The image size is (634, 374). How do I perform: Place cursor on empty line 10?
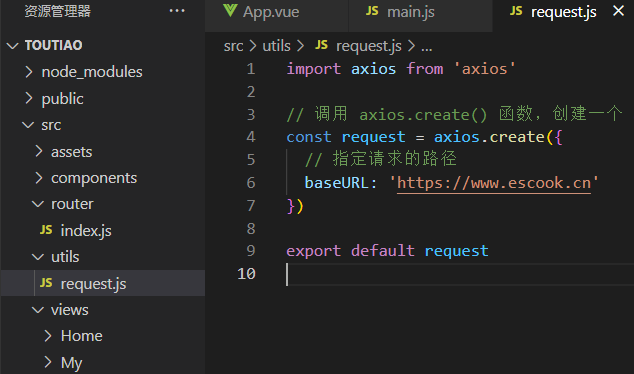click(x=460, y=274)
